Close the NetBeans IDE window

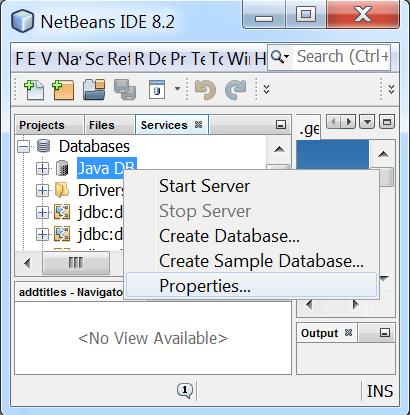(x=363, y=15)
